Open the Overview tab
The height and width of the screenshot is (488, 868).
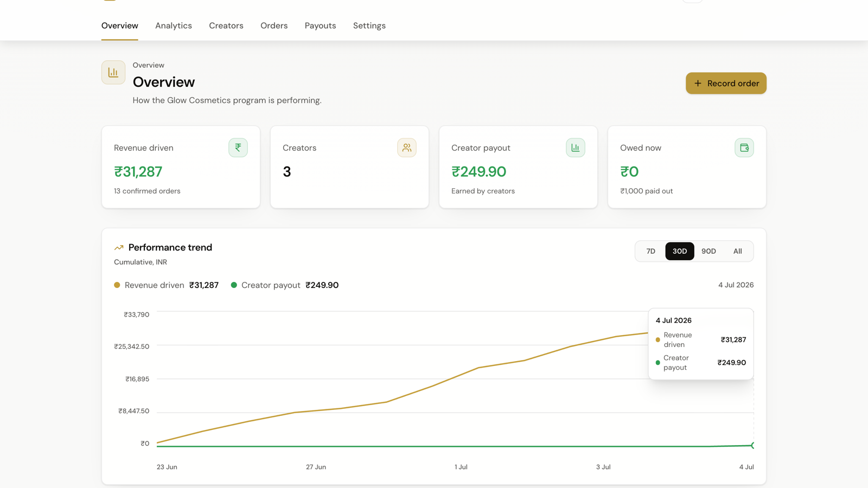coord(119,25)
